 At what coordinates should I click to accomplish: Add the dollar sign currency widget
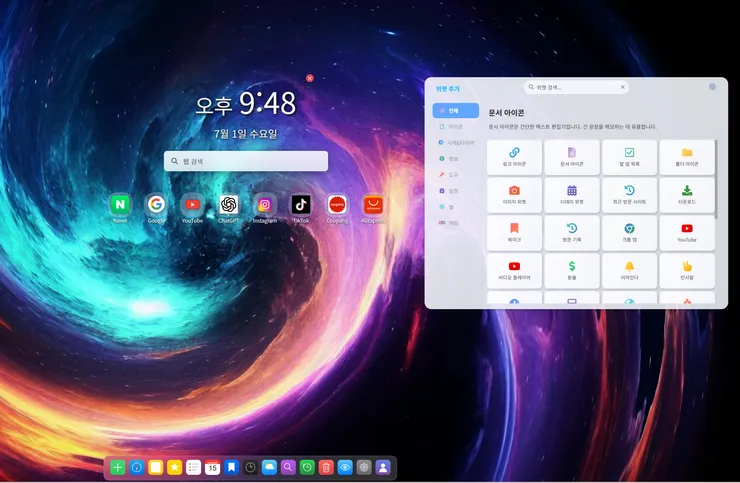click(572, 271)
